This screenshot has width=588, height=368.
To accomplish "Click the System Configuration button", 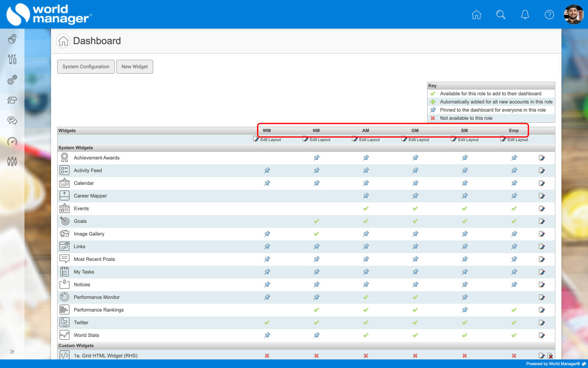I will [86, 67].
